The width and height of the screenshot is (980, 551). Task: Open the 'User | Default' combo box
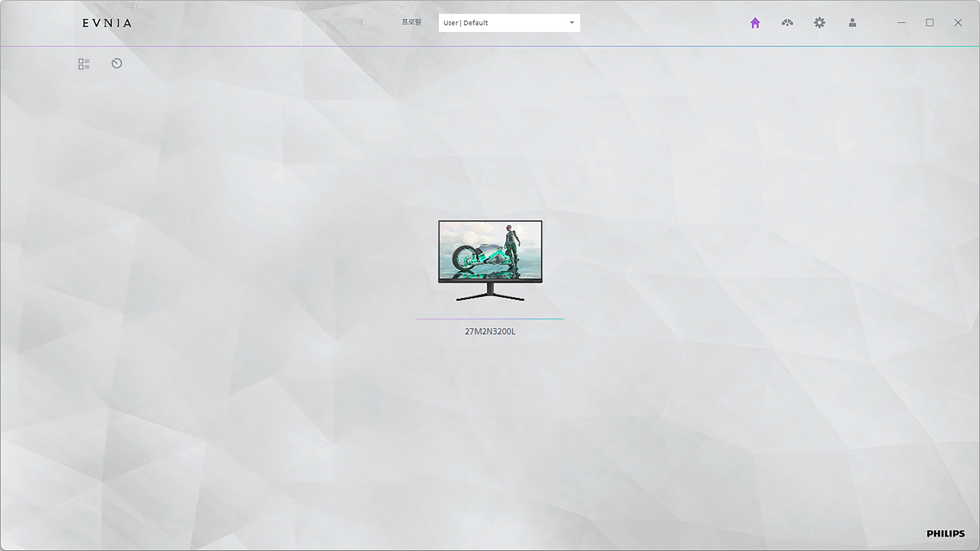pos(502,23)
